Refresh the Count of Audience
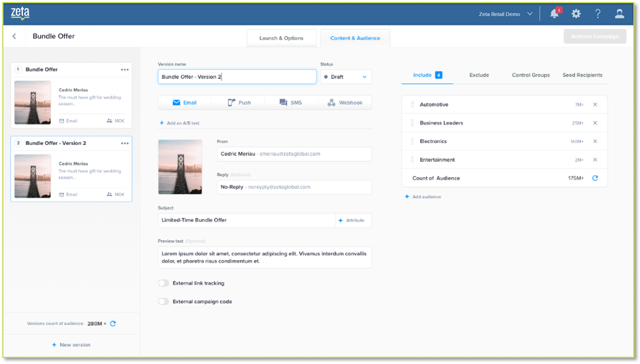 click(594, 178)
